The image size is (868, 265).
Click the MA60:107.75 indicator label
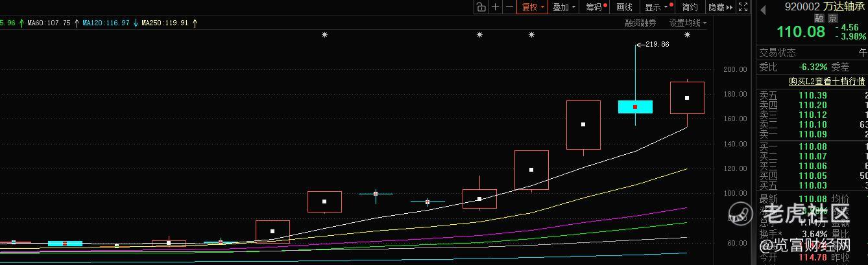(x=49, y=23)
